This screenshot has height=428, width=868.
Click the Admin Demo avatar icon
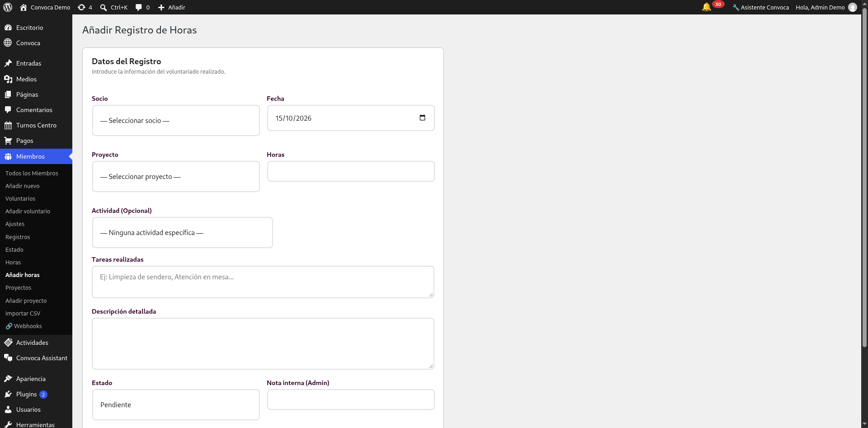coord(853,7)
